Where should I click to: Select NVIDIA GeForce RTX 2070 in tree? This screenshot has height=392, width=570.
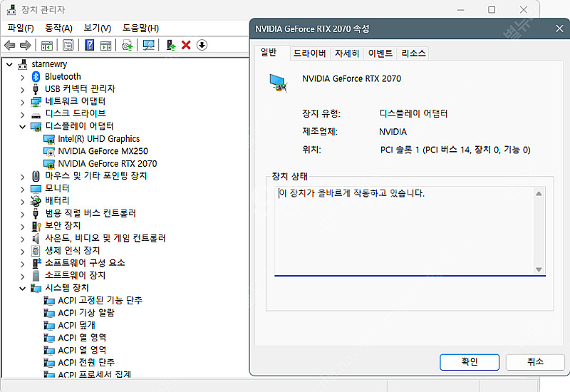(x=108, y=164)
